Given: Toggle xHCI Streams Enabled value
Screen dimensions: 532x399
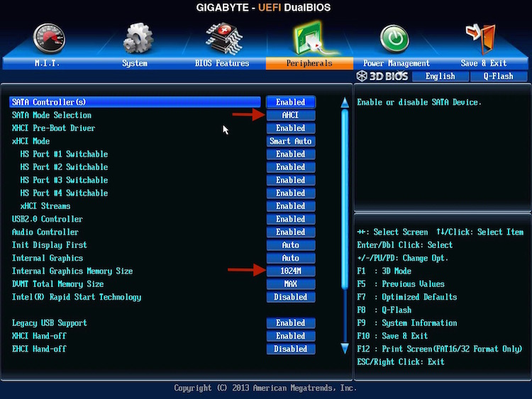Looking at the screenshot, I should 291,206.
